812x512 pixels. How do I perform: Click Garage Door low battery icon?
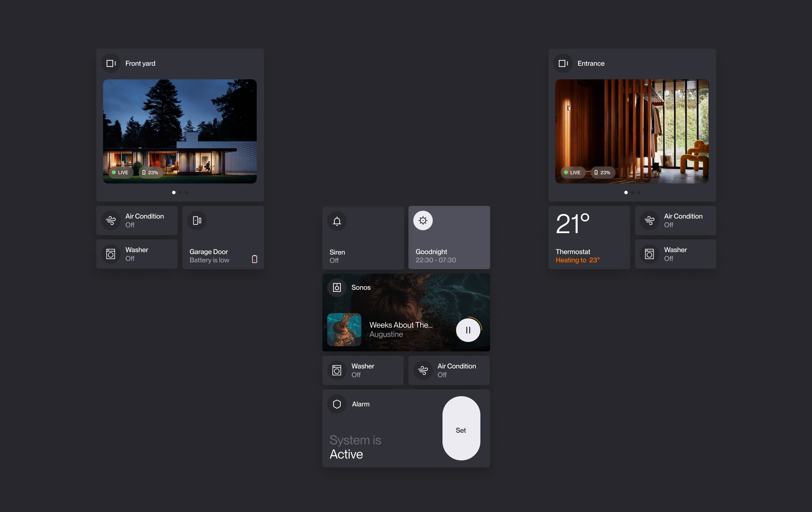pos(255,259)
